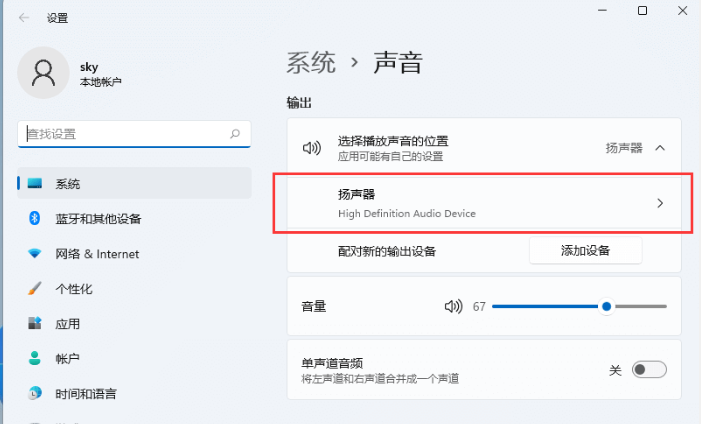Click the time and language globe icon
The image size is (701, 424).
point(34,393)
